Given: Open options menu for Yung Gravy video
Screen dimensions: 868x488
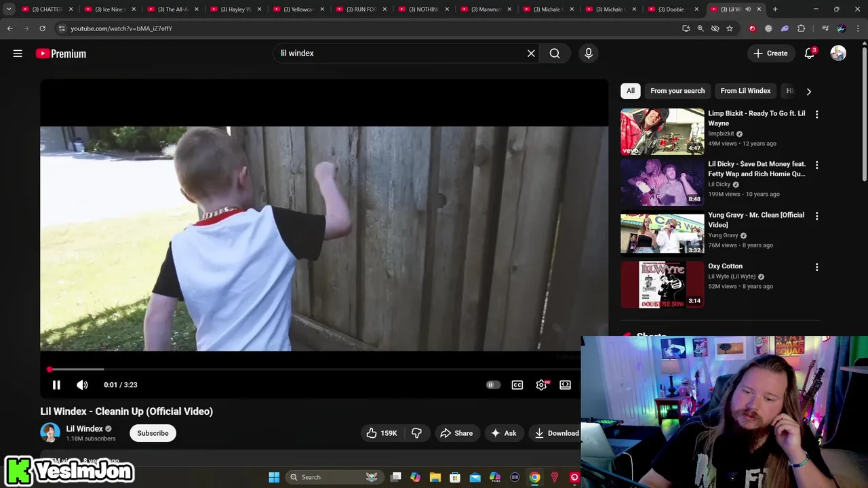Looking at the screenshot, I should pos(816,216).
